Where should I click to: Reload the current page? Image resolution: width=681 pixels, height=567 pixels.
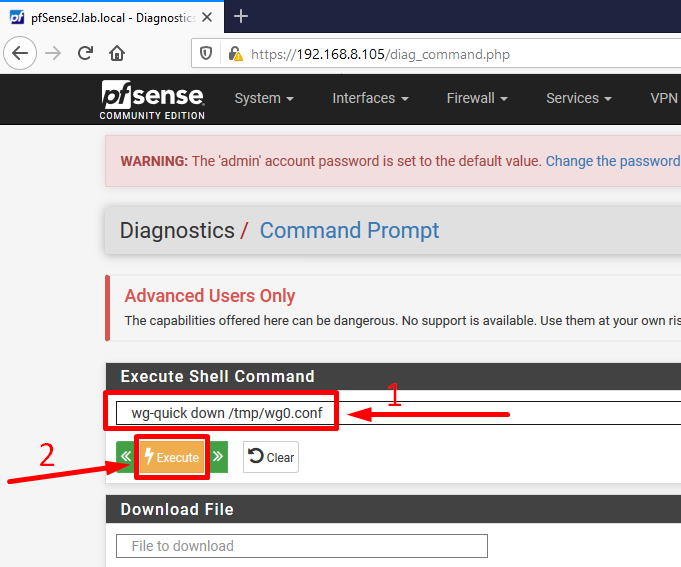[85, 53]
